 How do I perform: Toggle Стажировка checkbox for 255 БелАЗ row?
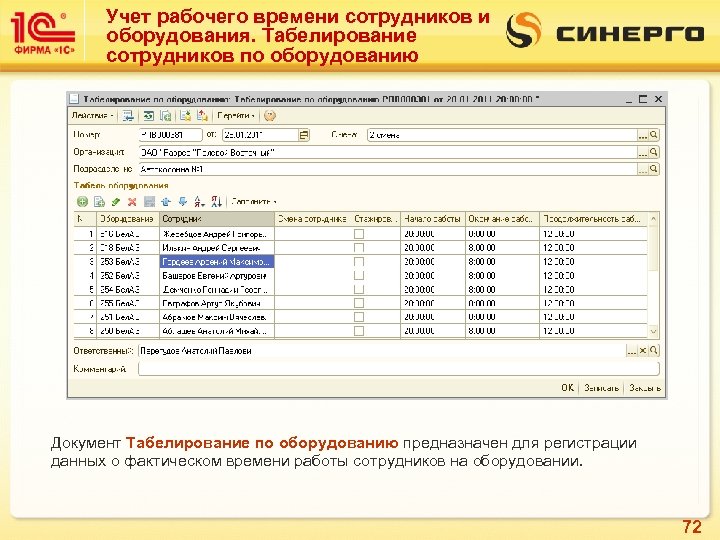359,303
